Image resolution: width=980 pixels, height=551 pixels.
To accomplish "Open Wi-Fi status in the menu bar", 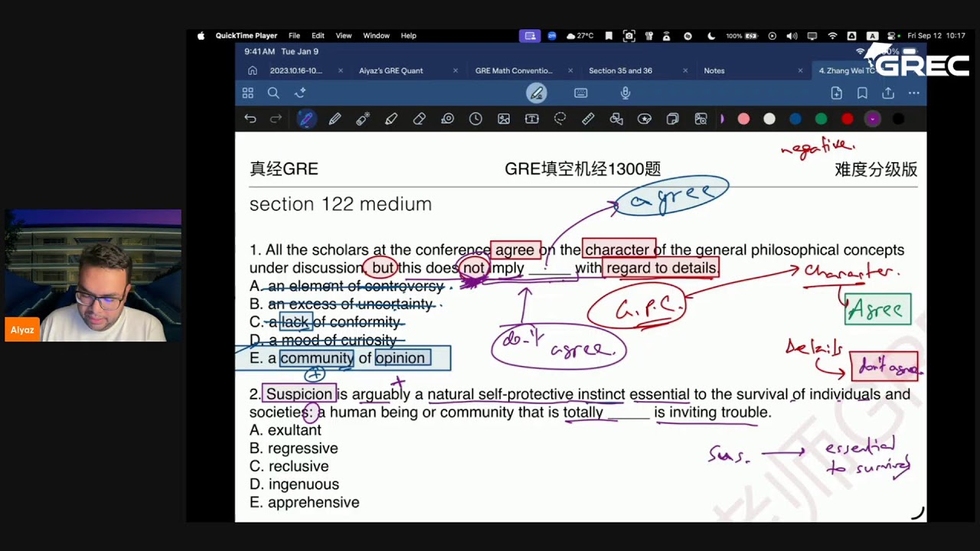I will (832, 36).
